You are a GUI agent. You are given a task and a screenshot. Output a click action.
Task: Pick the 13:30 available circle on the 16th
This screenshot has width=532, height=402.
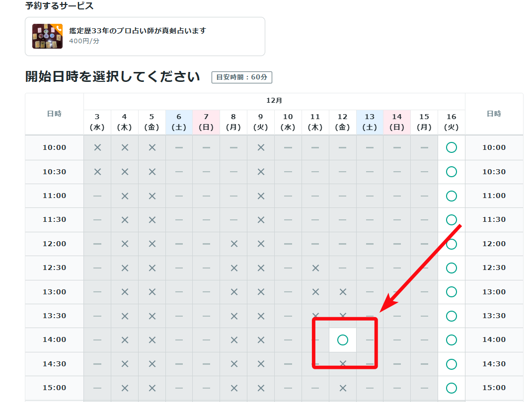click(451, 316)
